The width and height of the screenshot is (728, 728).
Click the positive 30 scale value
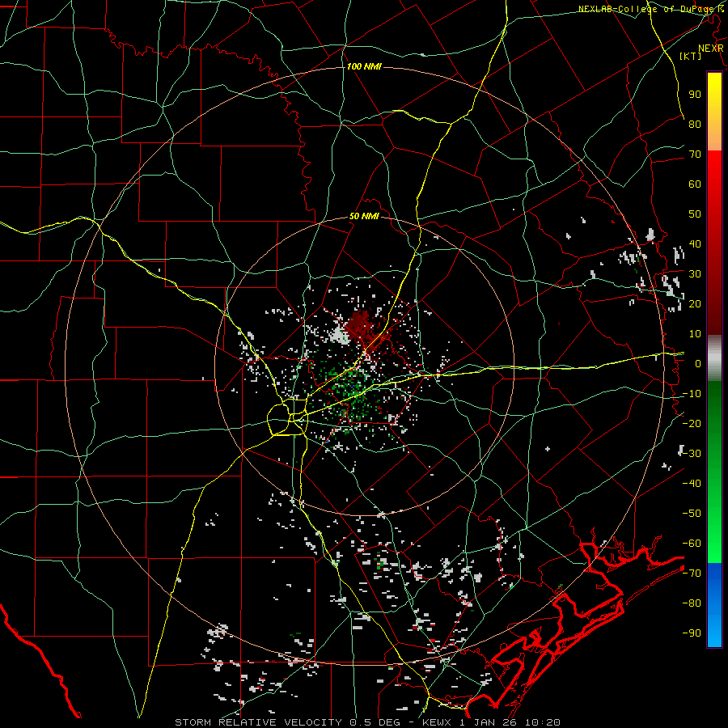[x=695, y=274]
